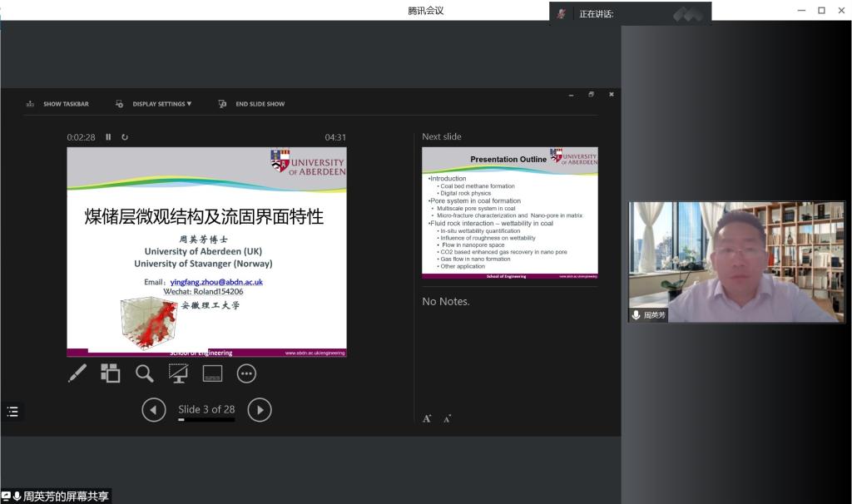Click the zoom into slide magnifier
Viewport: 852px width, 504px height.
click(145, 373)
